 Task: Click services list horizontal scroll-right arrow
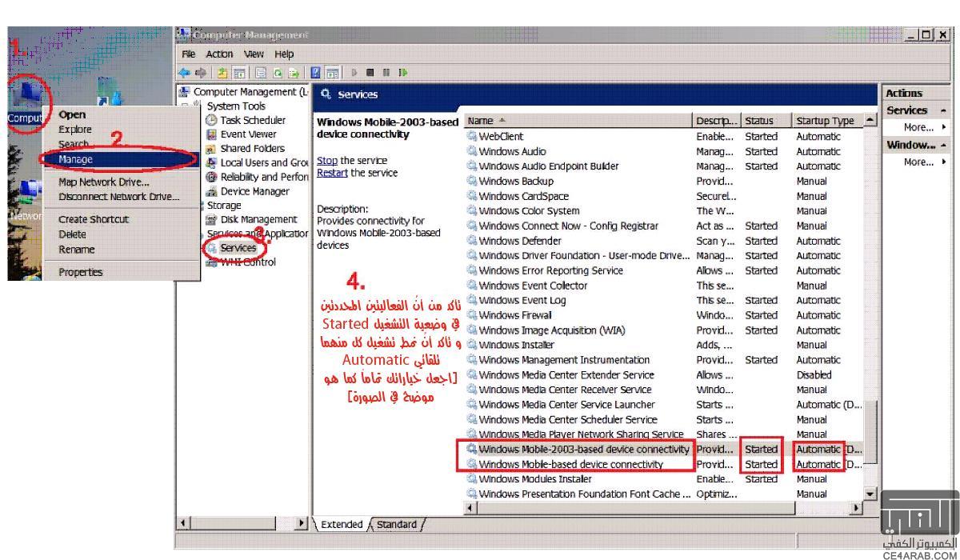[858, 508]
